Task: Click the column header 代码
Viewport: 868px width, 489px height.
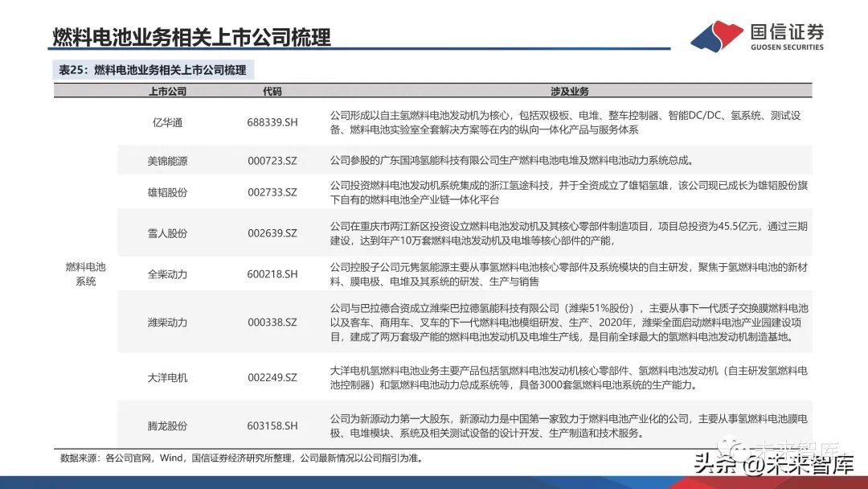Action: point(272,92)
